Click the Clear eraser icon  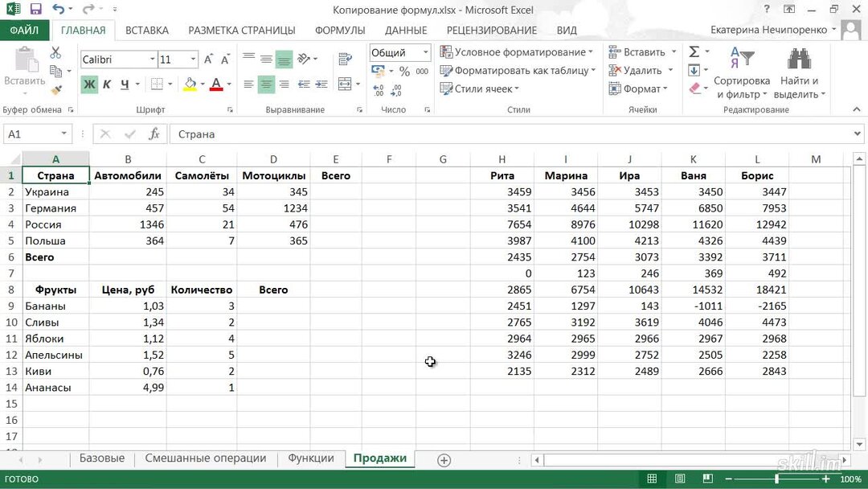(695, 88)
